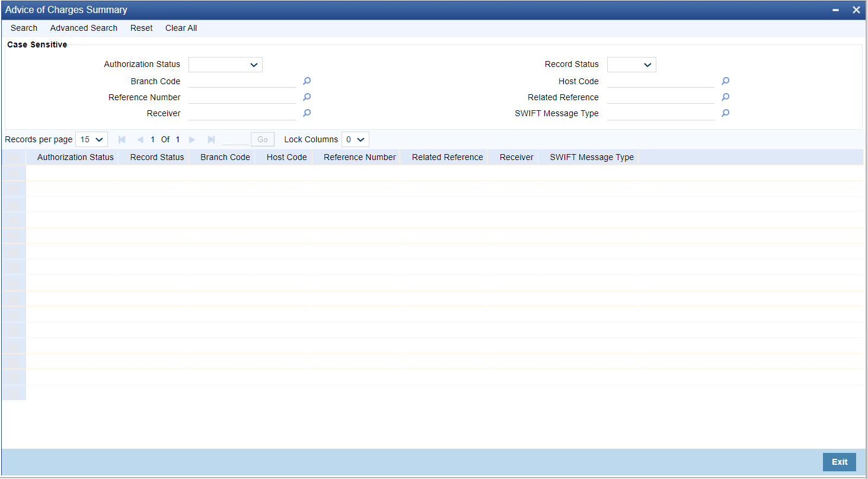Click the Related Reference column header
The height and width of the screenshot is (479, 868).
pyautogui.click(x=448, y=157)
